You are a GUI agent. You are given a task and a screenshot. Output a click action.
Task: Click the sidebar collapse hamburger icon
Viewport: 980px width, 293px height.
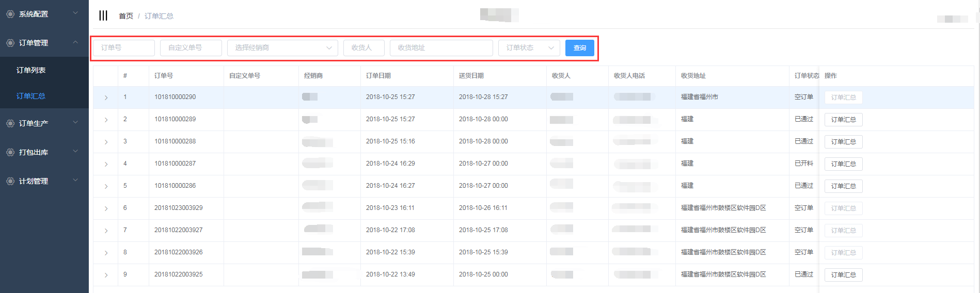point(103,15)
